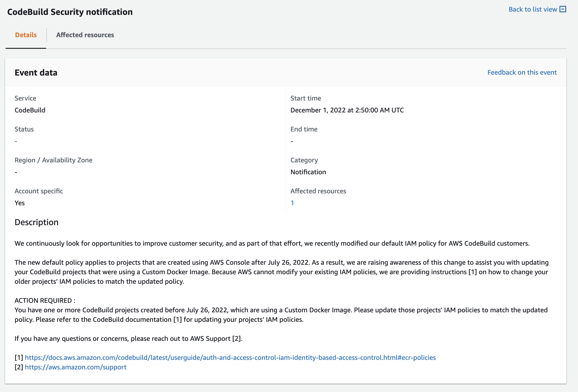The height and width of the screenshot is (392, 578).
Task: Click the 'End time' label
Action: [x=304, y=129]
